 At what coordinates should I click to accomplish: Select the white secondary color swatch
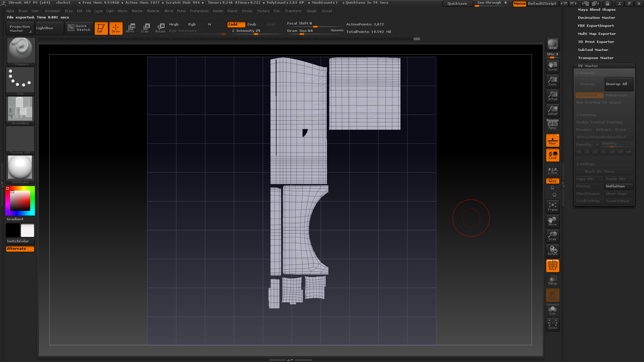[x=27, y=231]
